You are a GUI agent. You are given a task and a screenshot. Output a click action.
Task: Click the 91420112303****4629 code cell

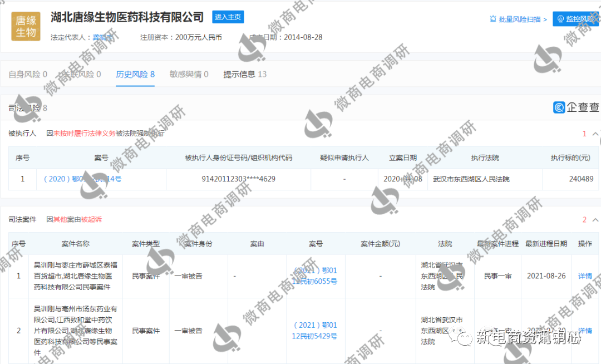coord(238,179)
